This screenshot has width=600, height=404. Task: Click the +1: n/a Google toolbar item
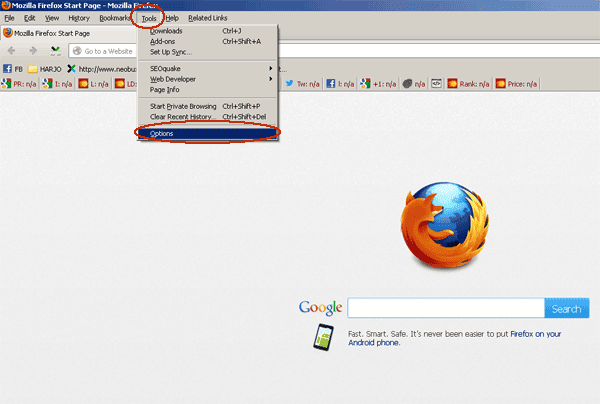tap(378, 84)
